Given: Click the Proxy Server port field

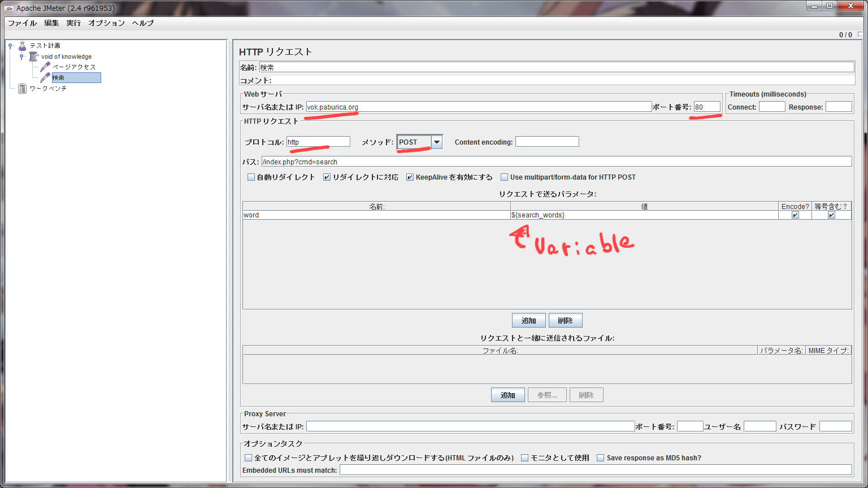Looking at the screenshot, I should click(690, 426).
